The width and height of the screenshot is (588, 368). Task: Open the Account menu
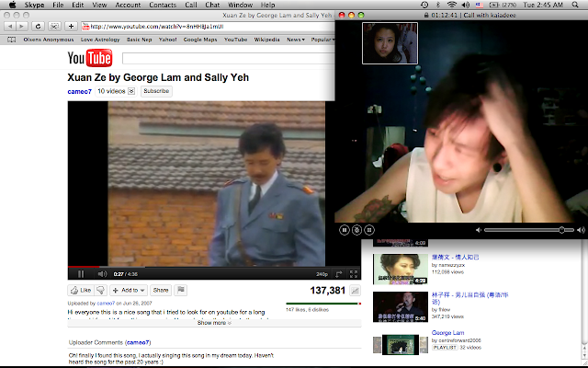[x=128, y=5]
